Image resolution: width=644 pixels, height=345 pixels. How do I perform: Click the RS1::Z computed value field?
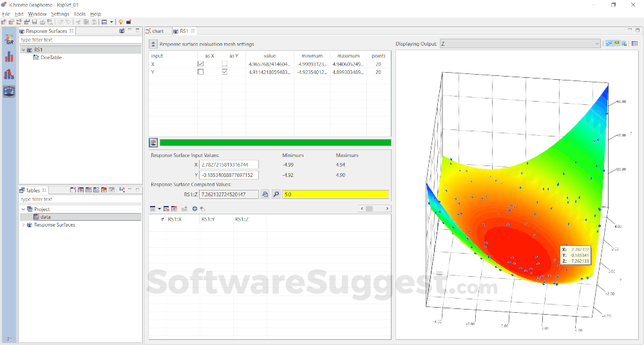click(x=229, y=194)
